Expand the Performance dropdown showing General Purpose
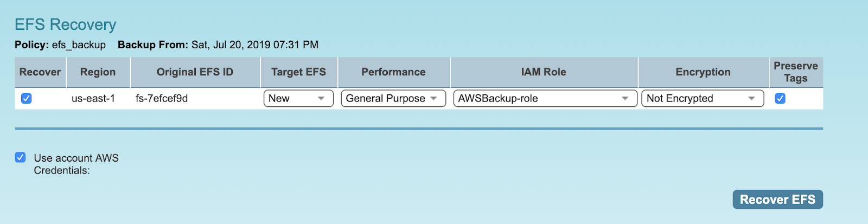The width and height of the screenshot is (868, 224). coord(393,98)
